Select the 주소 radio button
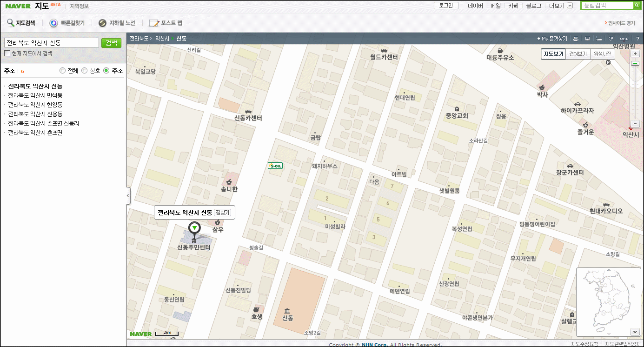 [x=106, y=71]
